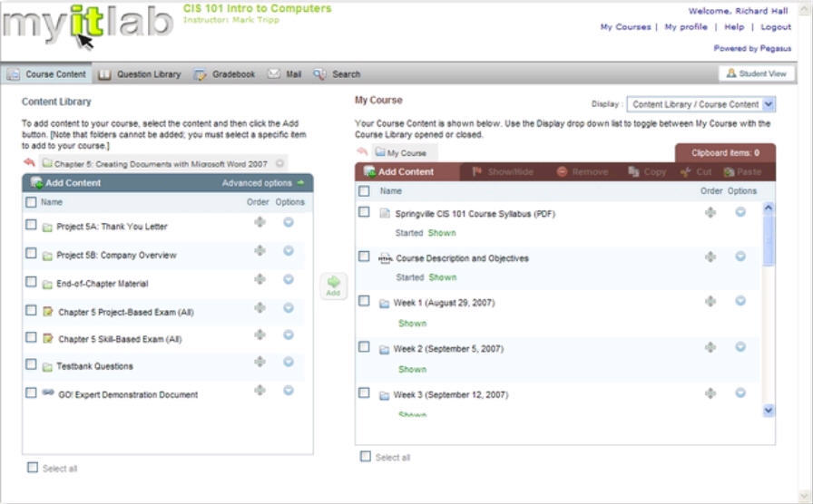The image size is (813, 504).
Task: Click Add Content in My Course toolbar
Action: tap(398, 172)
